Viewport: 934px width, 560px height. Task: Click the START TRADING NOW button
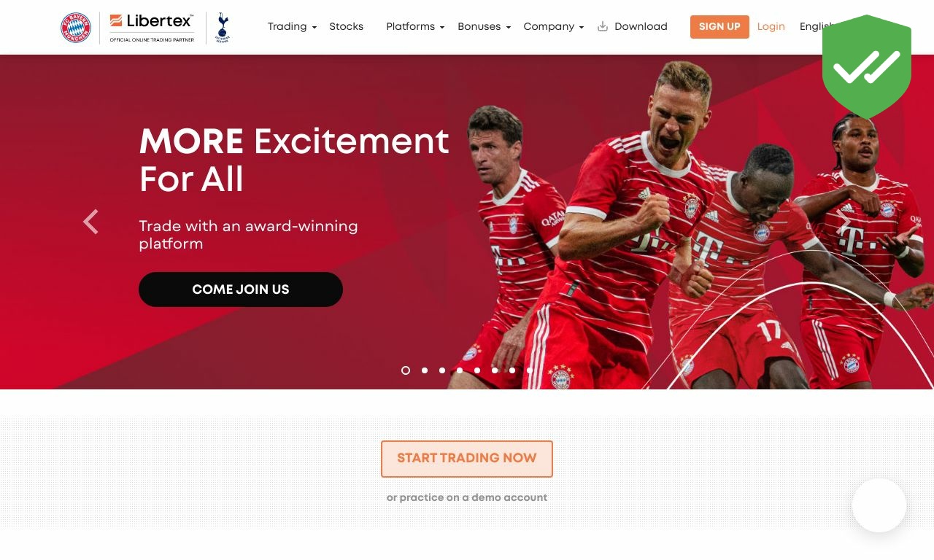coord(467,459)
